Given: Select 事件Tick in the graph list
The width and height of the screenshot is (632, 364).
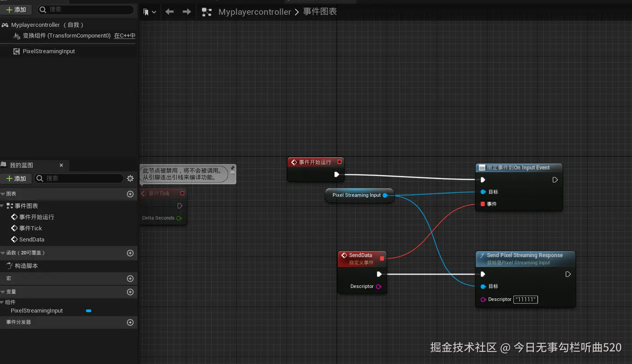Looking at the screenshot, I should pos(30,229).
